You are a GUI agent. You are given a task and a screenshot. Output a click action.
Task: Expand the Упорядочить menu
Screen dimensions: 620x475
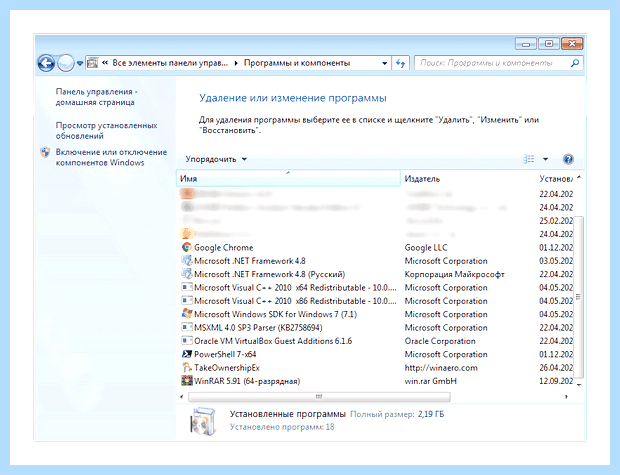216,159
